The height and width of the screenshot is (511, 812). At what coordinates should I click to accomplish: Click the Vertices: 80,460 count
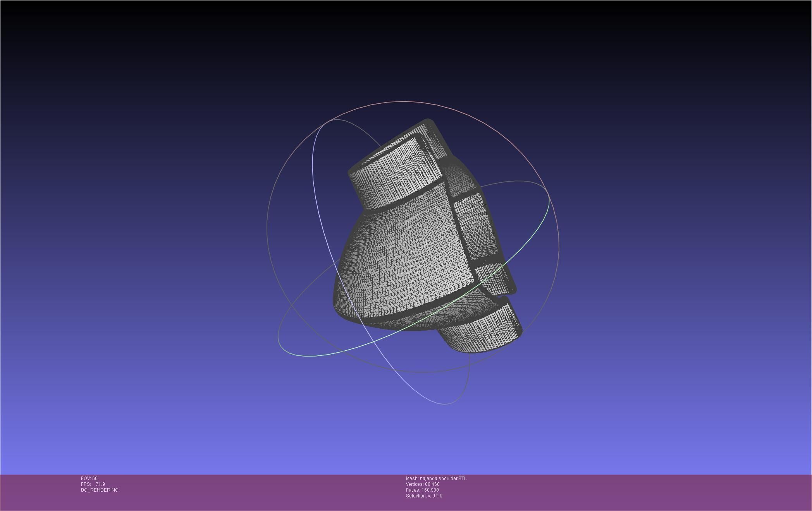click(x=423, y=484)
